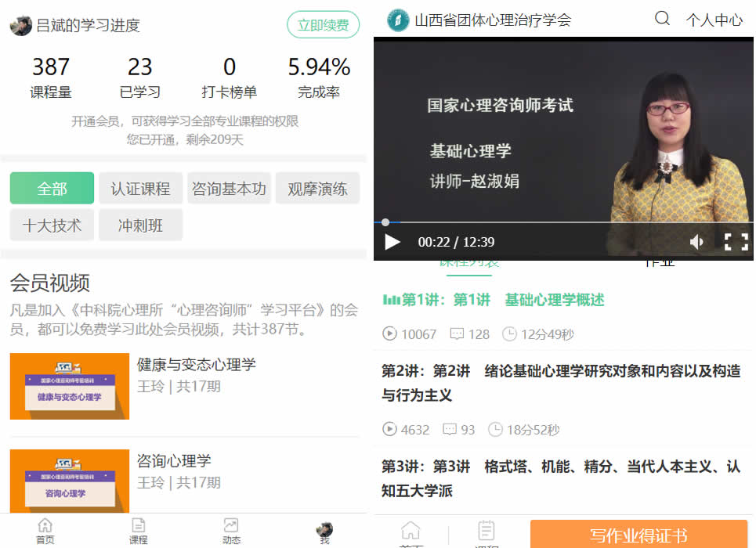Filter by 观摩演练 category

point(317,189)
